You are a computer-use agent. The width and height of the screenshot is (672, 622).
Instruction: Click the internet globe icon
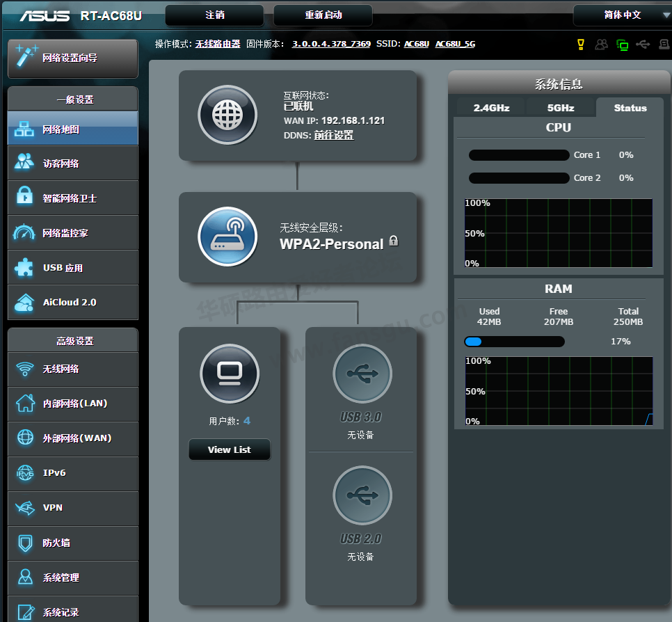coord(227,115)
